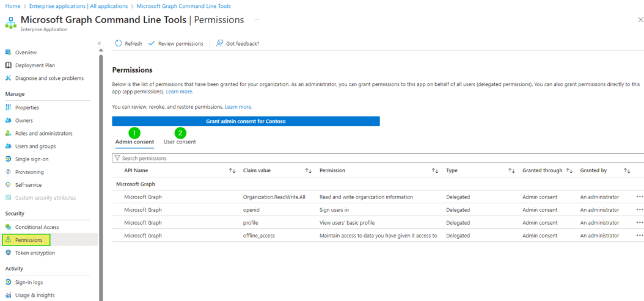Click the Microsoft Graph group header row

point(378,184)
